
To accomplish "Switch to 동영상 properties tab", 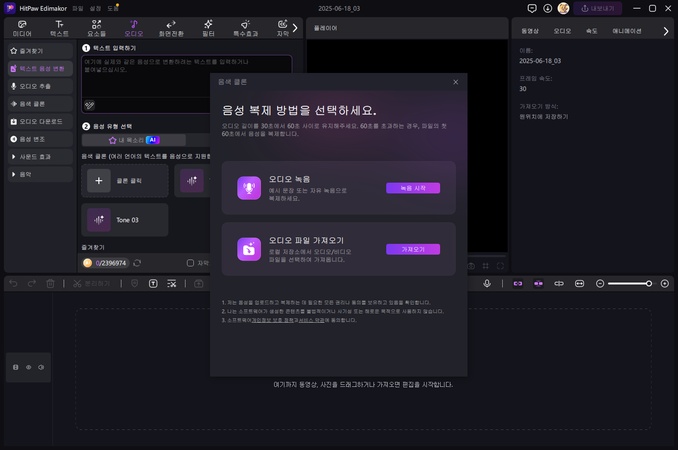I will click(x=530, y=31).
